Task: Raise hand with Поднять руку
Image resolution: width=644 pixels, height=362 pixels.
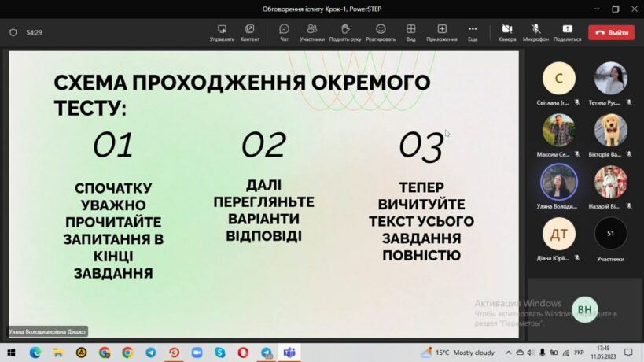Action: tap(345, 31)
